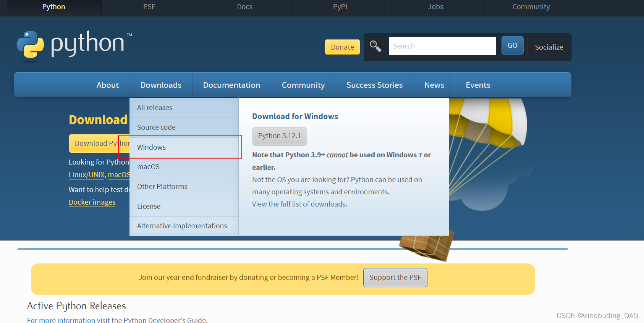Click the Support the PSF button

click(395, 278)
